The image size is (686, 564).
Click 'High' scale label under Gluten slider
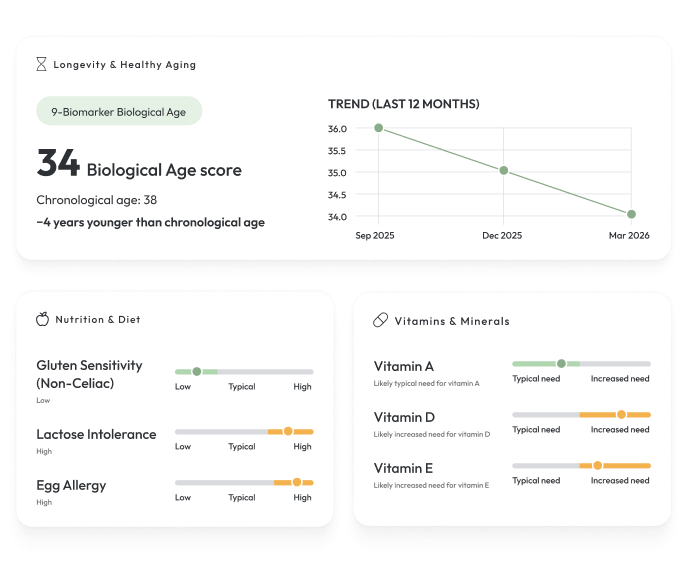(x=302, y=387)
